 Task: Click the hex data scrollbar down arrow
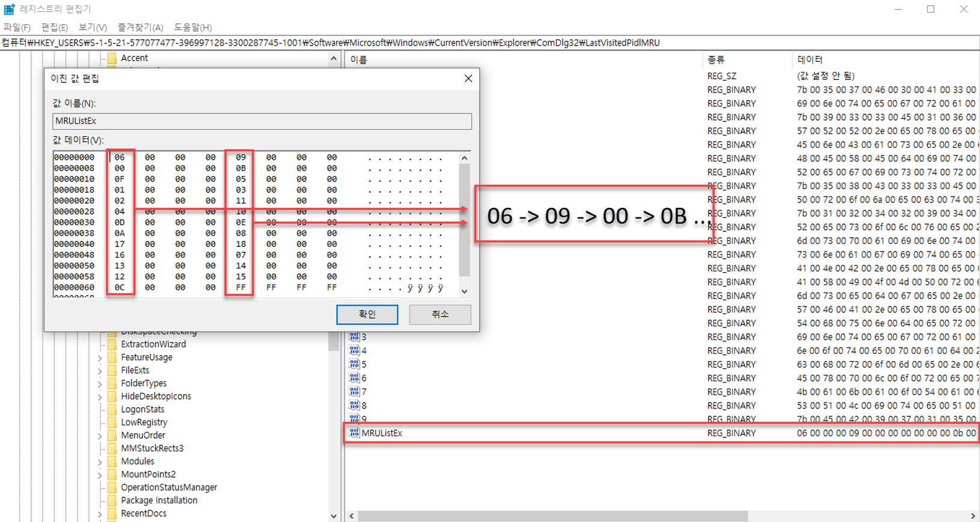464,291
